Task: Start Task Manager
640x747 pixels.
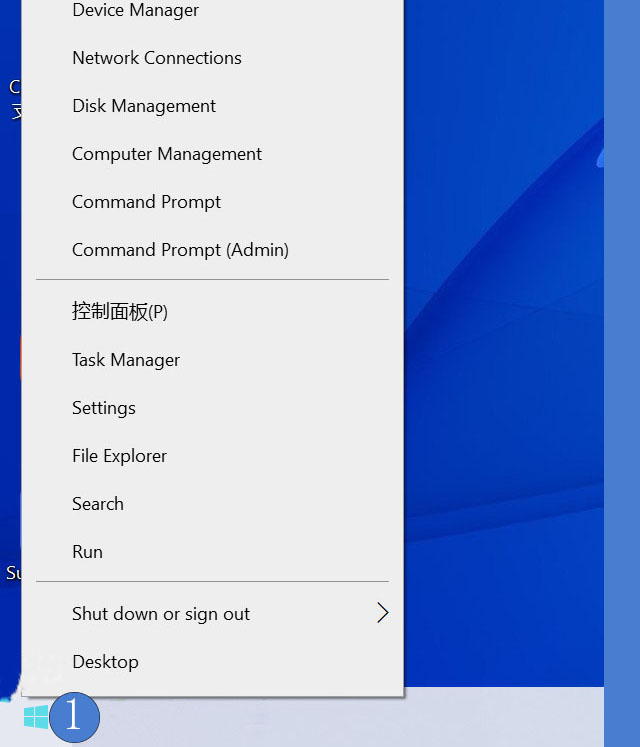Action: tap(212, 360)
